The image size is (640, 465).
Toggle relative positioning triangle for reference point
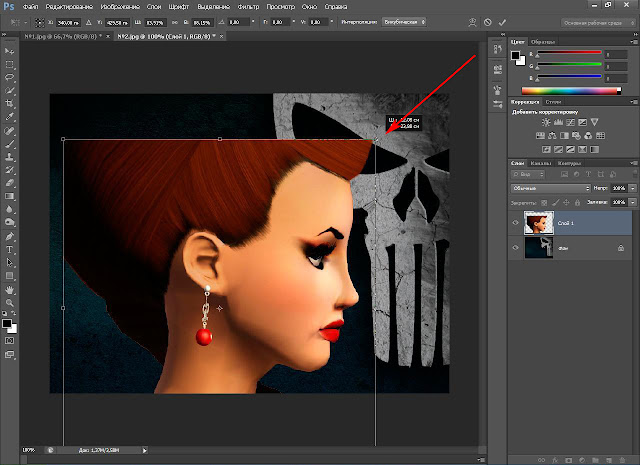pyautogui.click(x=89, y=22)
